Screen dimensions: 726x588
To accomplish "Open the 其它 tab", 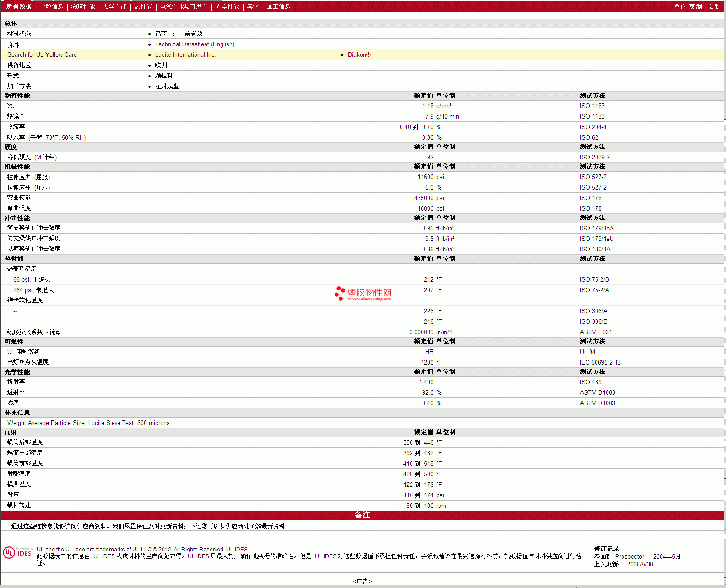I will (253, 7).
